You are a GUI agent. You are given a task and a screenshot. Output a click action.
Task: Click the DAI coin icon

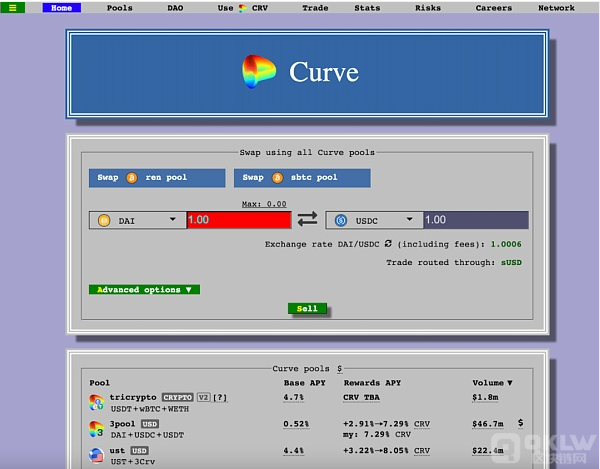pyautogui.click(x=104, y=220)
